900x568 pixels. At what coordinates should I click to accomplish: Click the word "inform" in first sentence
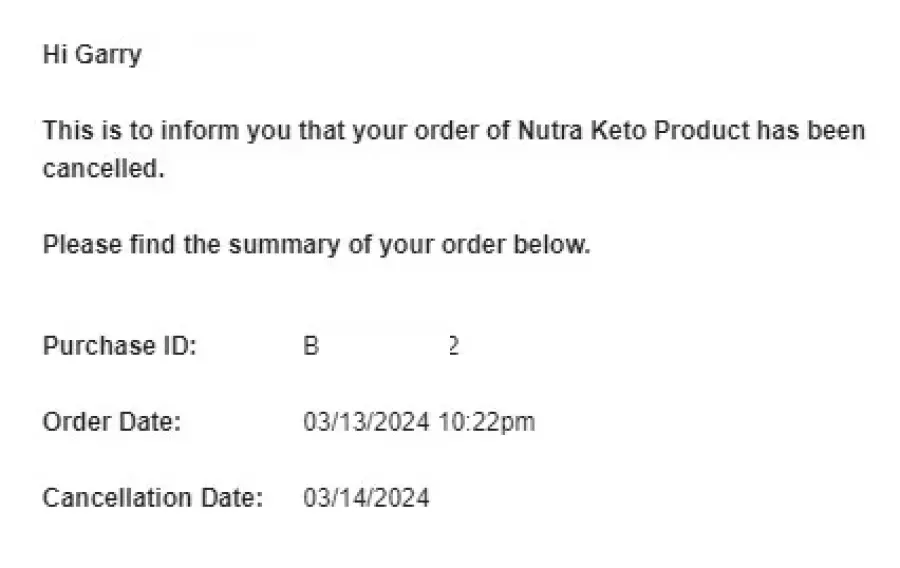point(199,130)
